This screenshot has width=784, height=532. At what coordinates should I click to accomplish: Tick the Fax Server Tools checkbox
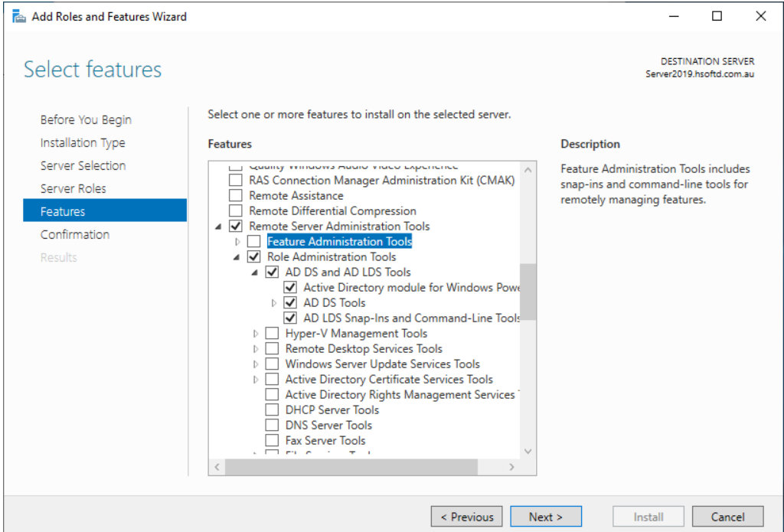coord(272,440)
